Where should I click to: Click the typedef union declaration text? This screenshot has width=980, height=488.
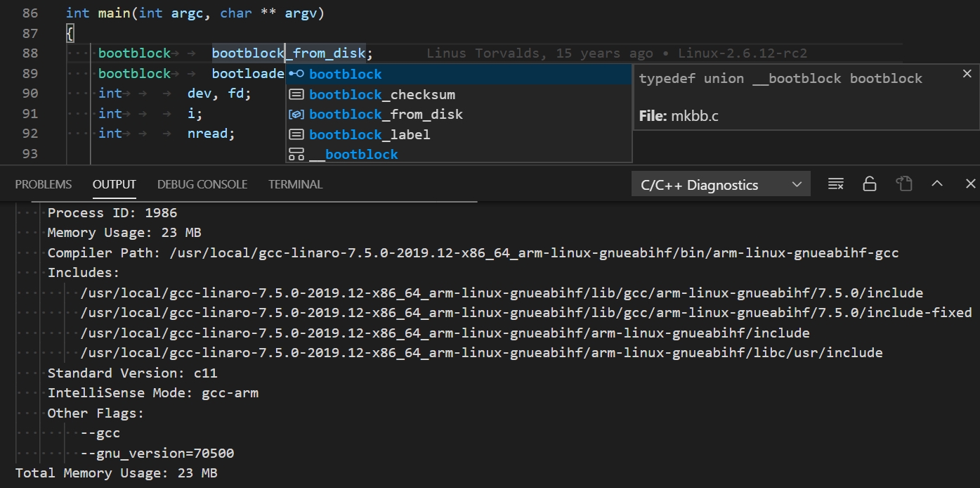click(780, 79)
